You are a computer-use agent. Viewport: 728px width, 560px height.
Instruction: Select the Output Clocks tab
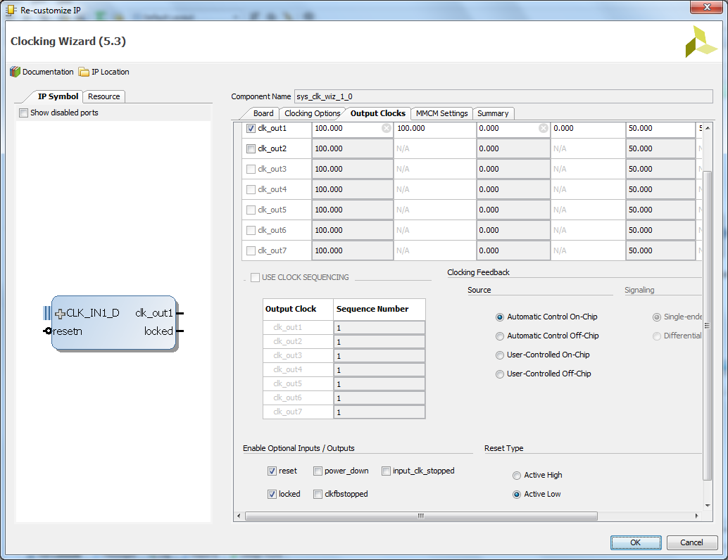pyautogui.click(x=377, y=113)
